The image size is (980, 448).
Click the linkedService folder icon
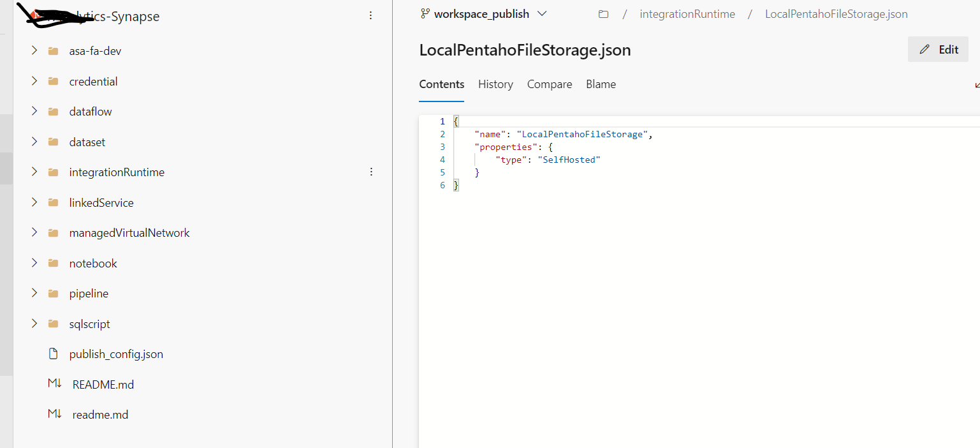[x=53, y=202]
